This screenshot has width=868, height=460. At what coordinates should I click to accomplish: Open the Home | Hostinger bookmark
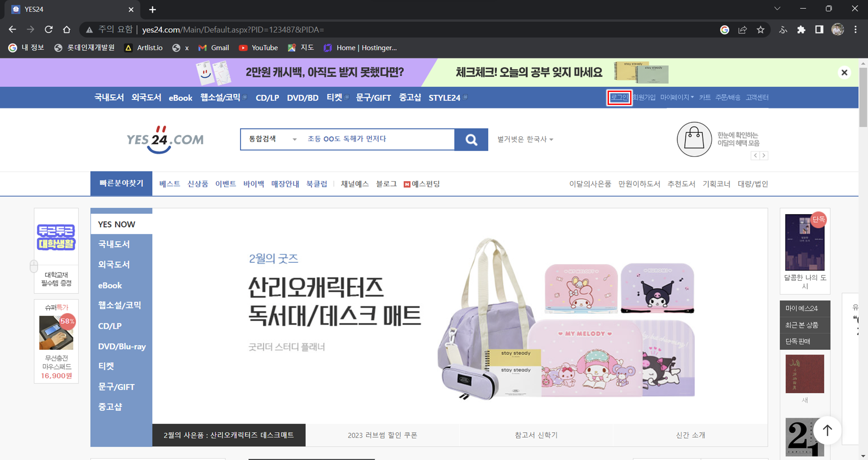tap(360, 48)
